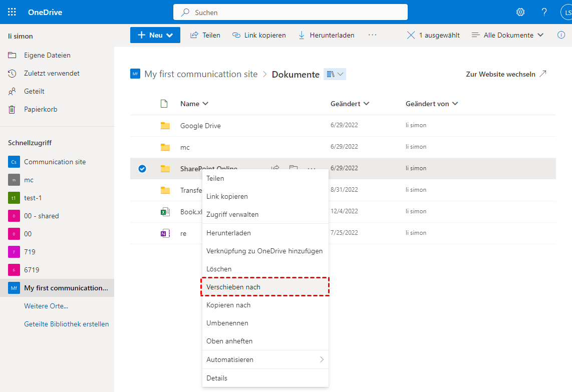Screen dimensions: 572x392
Task: Uncheck the SharePoint Online row checkbox
Action: point(142,169)
